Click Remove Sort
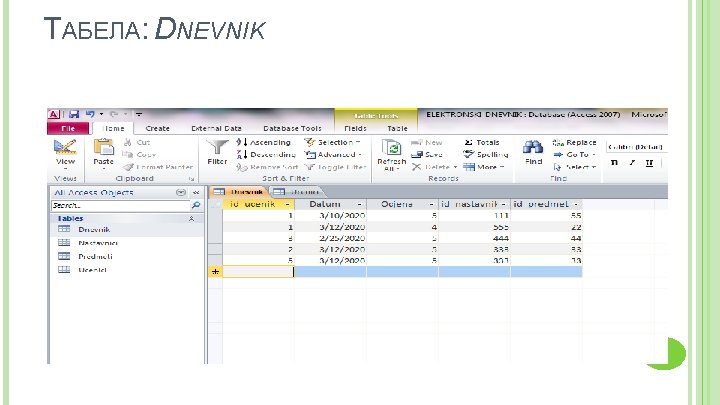The image size is (720, 405). pyautogui.click(x=267, y=168)
